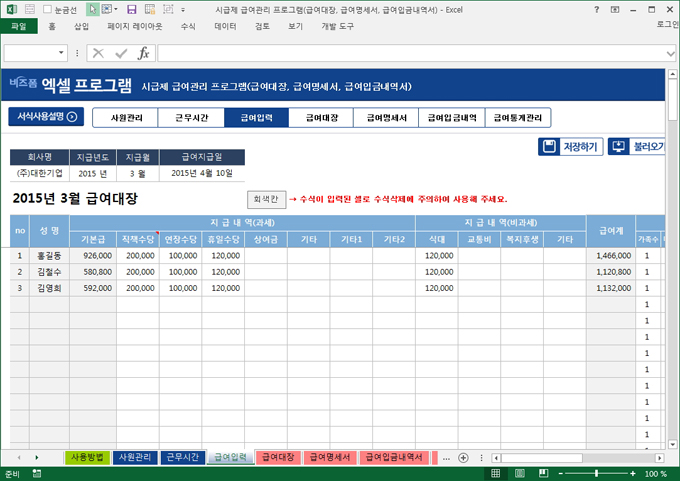680x481 pixels.
Task: Expand the Name Box dropdown arrow
Action: (x=61, y=53)
